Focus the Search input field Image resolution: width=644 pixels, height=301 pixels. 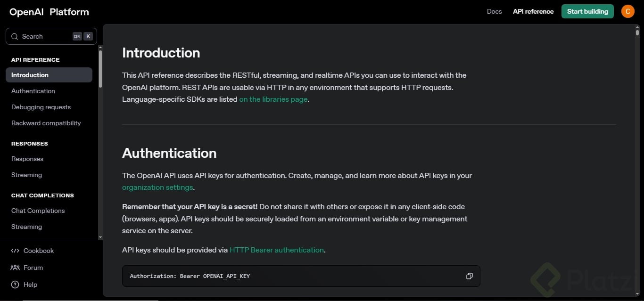pyautogui.click(x=45, y=36)
